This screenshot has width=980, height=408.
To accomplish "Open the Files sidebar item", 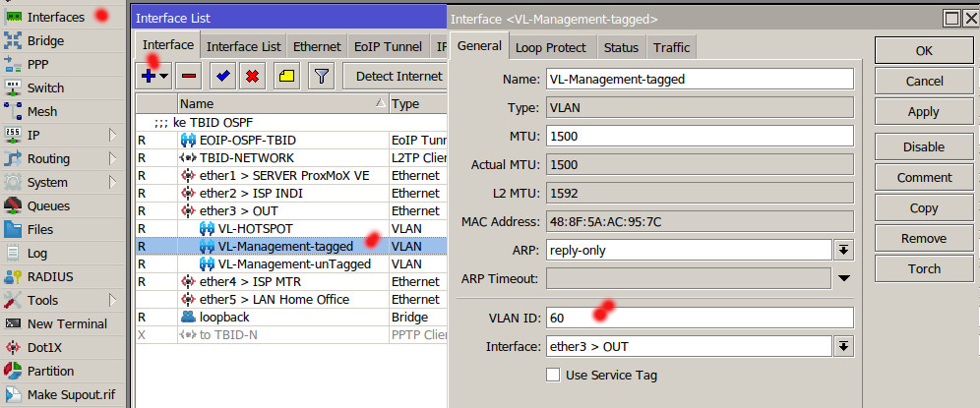I will [40, 229].
